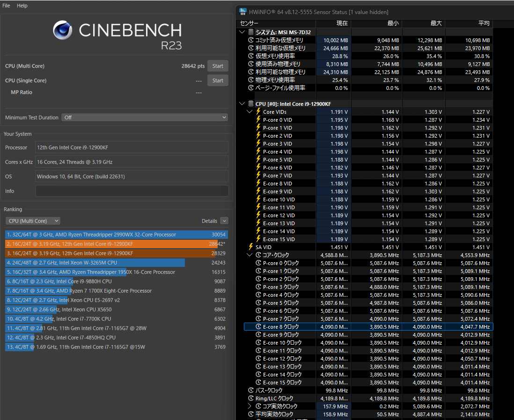
Task: Click the clock icon beside 仮想メモリ使用率
Action: (x=251, y=56)
